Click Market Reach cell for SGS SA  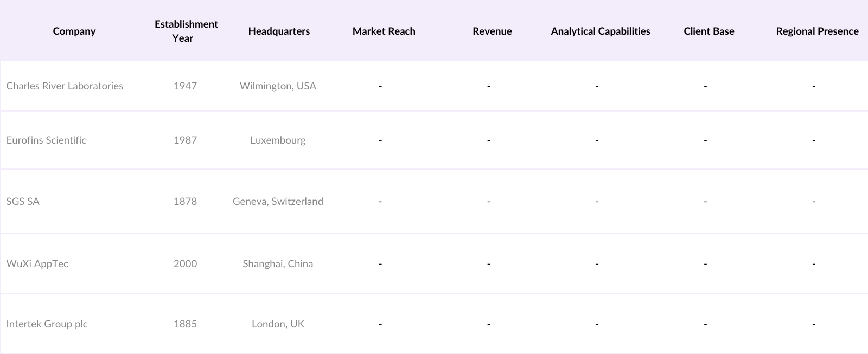[380, 201]
